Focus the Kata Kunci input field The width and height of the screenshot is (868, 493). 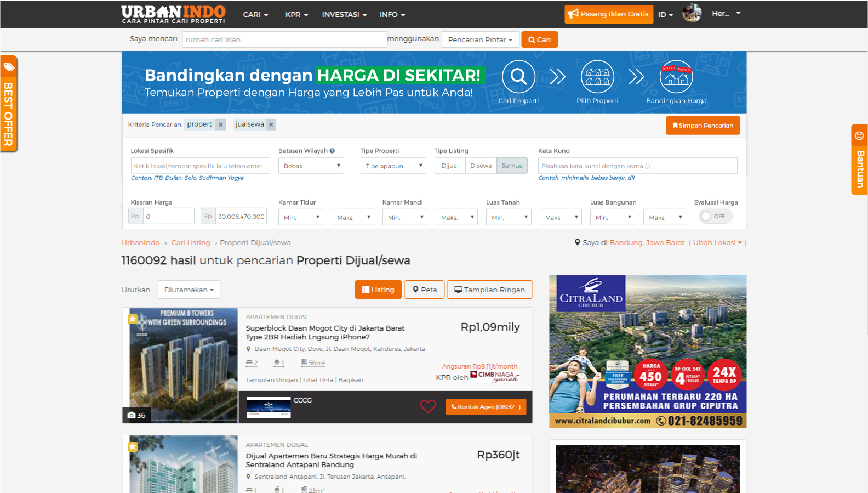(x=638, y=166)
